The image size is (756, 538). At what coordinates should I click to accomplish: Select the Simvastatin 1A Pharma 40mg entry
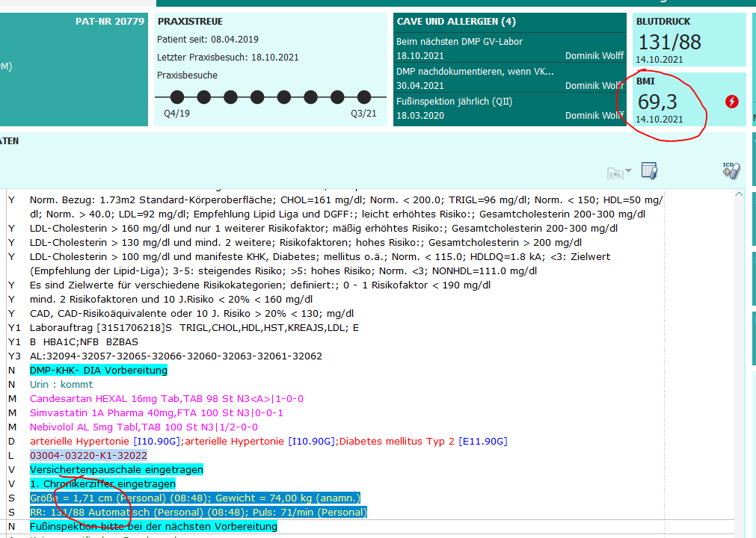pos(156,413)
